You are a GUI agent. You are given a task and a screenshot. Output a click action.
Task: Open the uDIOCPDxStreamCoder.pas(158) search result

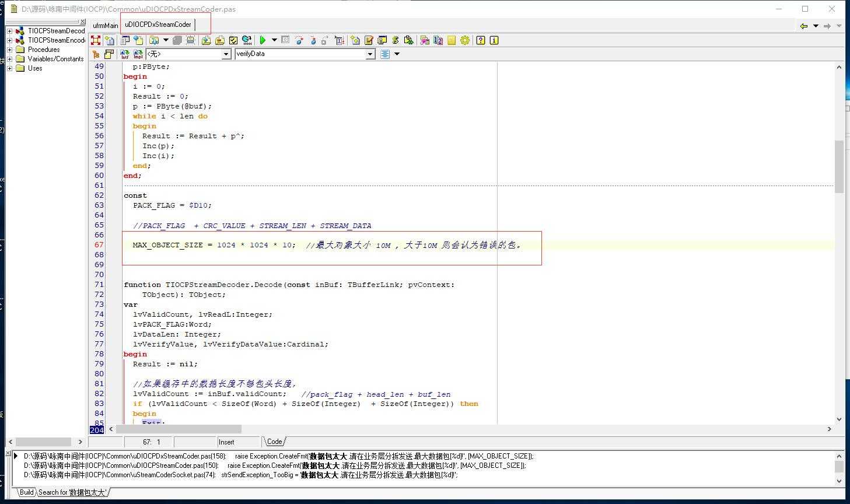tap(278, 456)
